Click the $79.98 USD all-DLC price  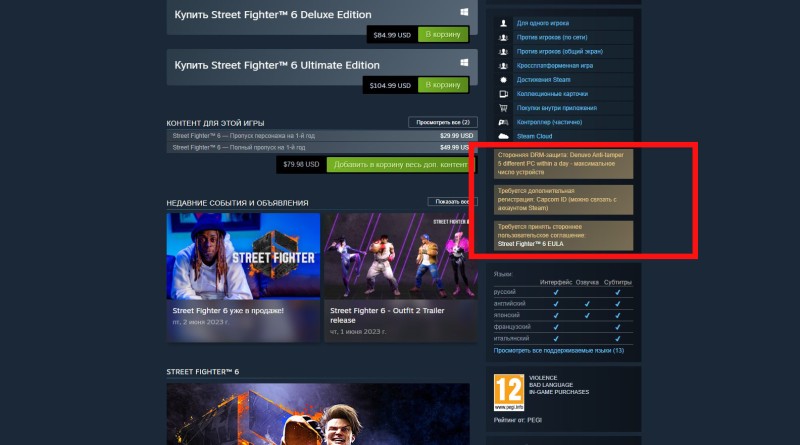click(301, 164)
